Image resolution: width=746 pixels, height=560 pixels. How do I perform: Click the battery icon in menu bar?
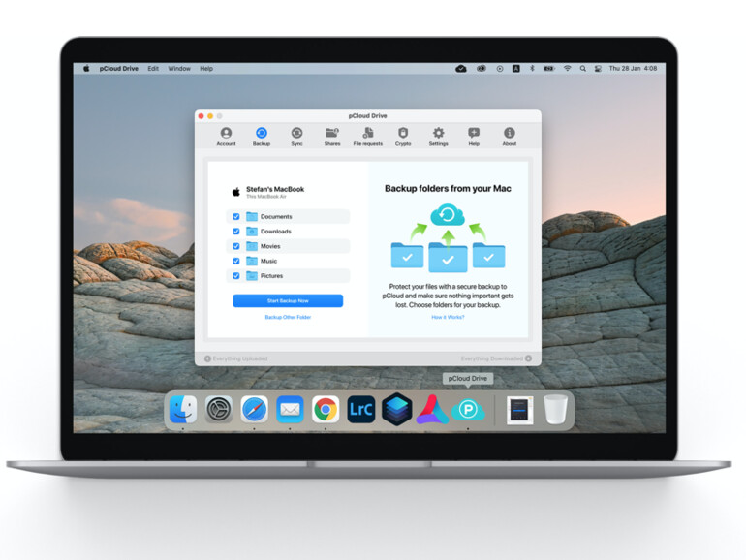click(x=549, y=69)
